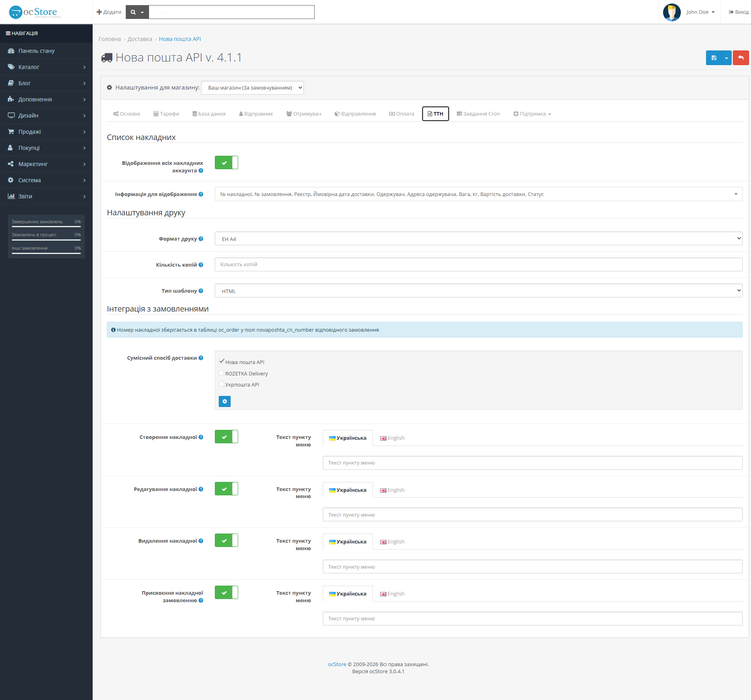This screenshot has height=700, width=751.
Task: Click the search magnifier icon
Action: pyautogui.click(x=133, y=12)
